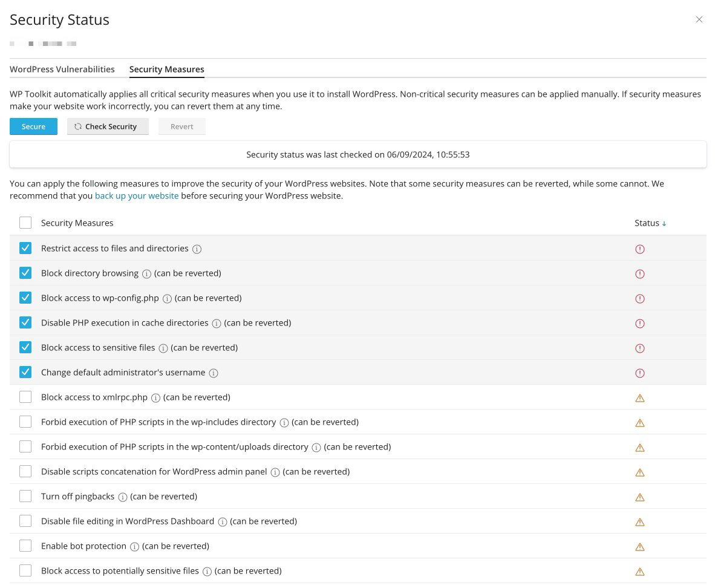Click warning triangle for Turn off pingbacks
This screenshot has height=588, width=715.
click(x=640, y=497)
